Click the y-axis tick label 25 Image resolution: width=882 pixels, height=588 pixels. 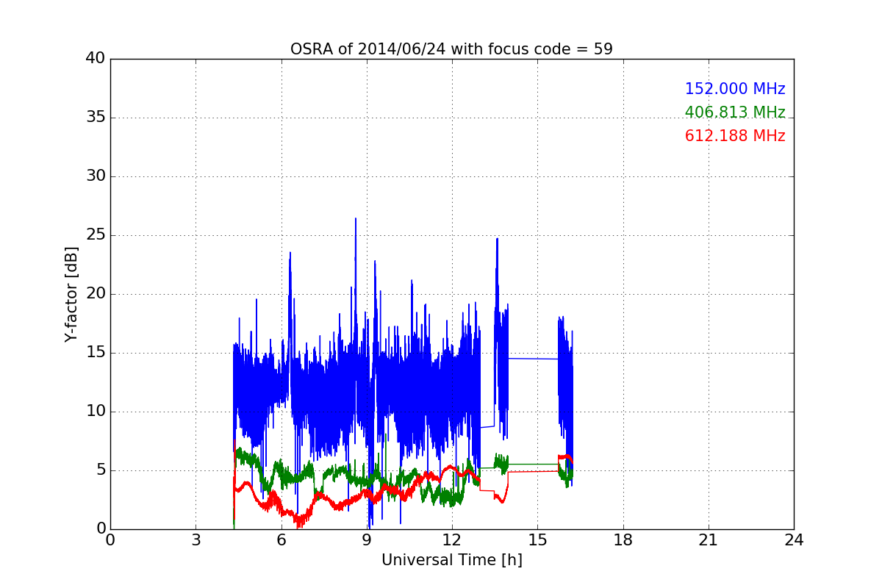coord(96,235)
